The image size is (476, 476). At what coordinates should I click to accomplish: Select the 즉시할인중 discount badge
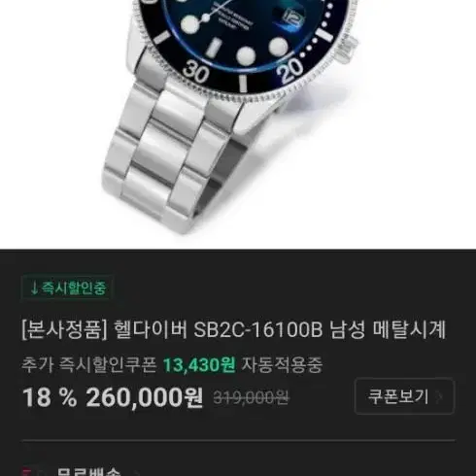pyautogui.click(x=68, y=288)
